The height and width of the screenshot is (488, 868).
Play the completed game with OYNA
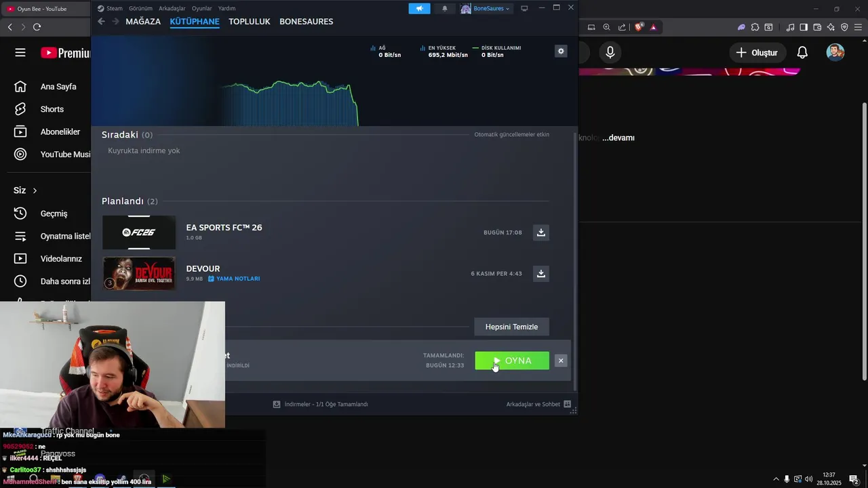point(512,361)
